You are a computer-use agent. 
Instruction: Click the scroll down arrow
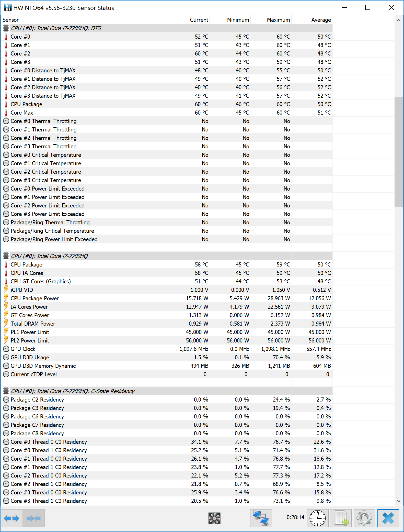[x=398, y=501]
